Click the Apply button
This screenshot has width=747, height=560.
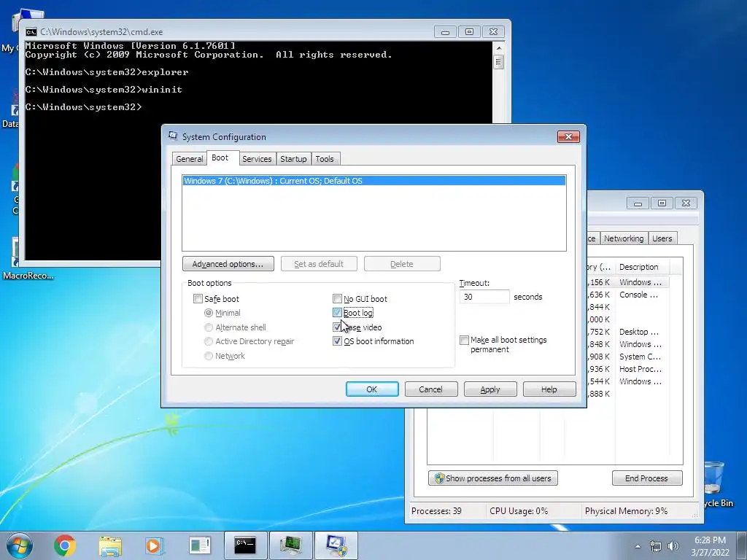tap(490, 389)
